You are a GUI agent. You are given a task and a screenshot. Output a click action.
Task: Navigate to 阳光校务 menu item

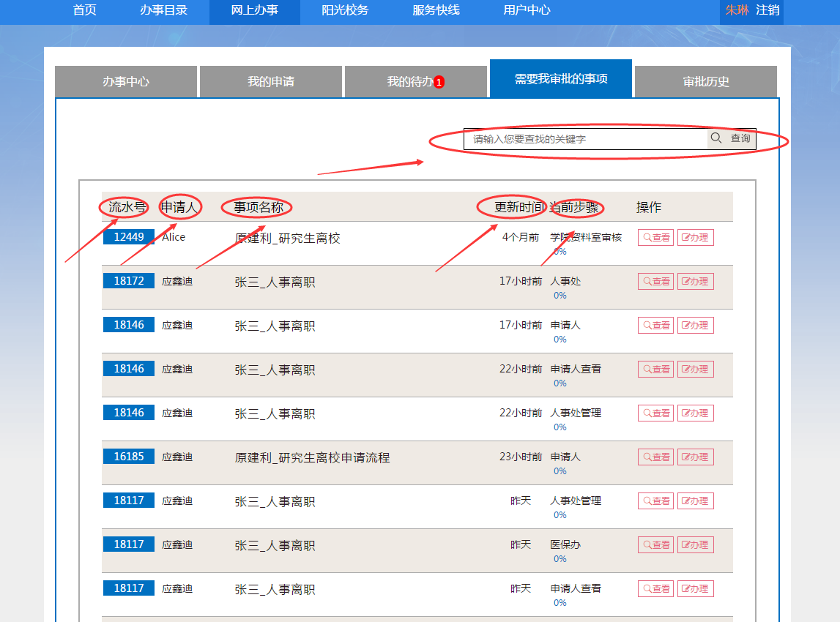click(345, 10)
